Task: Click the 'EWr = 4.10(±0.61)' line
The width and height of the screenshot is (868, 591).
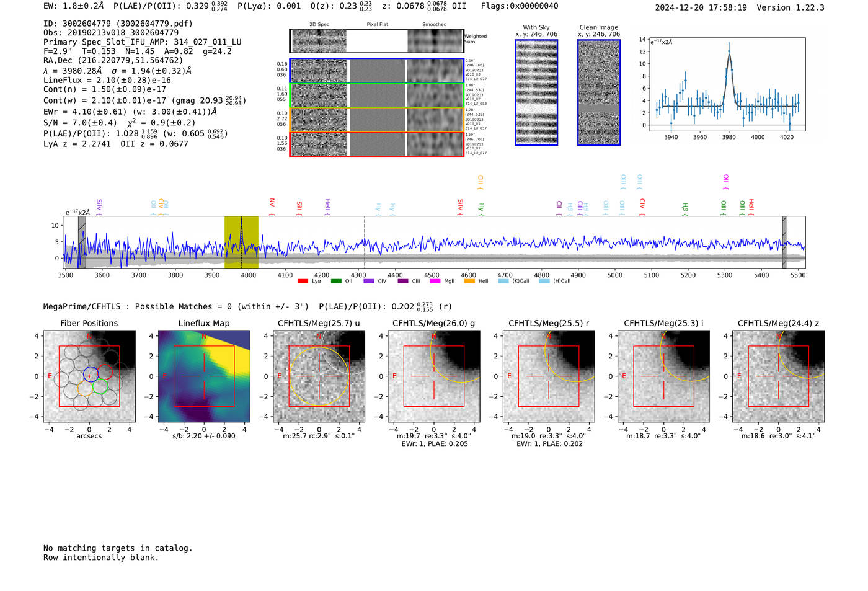Action: coord(130,112)
